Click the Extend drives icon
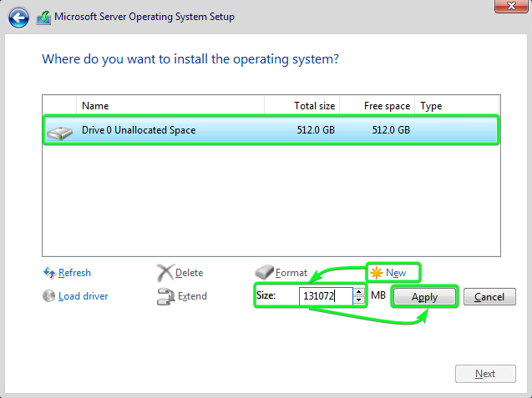 tap(166, 296)
